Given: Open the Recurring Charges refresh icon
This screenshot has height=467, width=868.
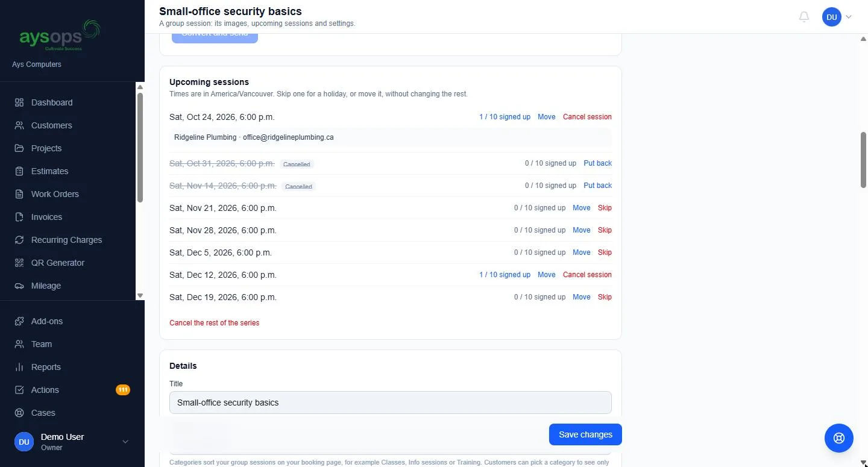Looking at the screenshot, I should coord(19,240).
